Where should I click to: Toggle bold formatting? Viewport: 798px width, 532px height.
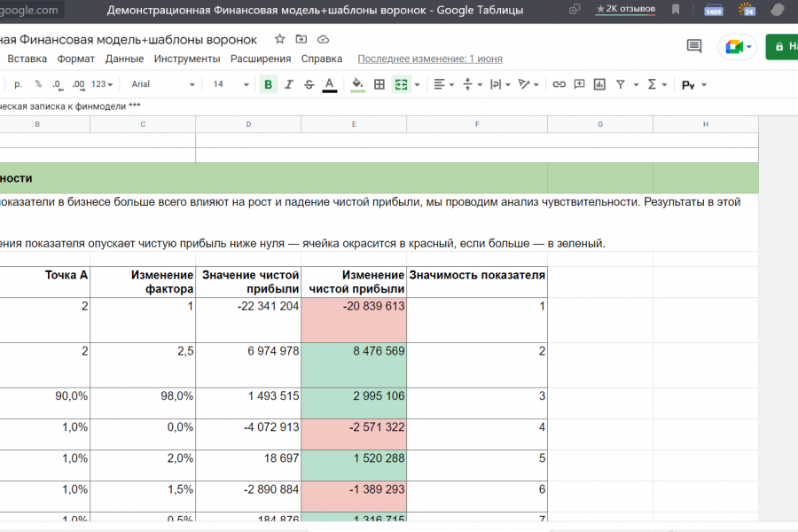(x=268, y=84)
